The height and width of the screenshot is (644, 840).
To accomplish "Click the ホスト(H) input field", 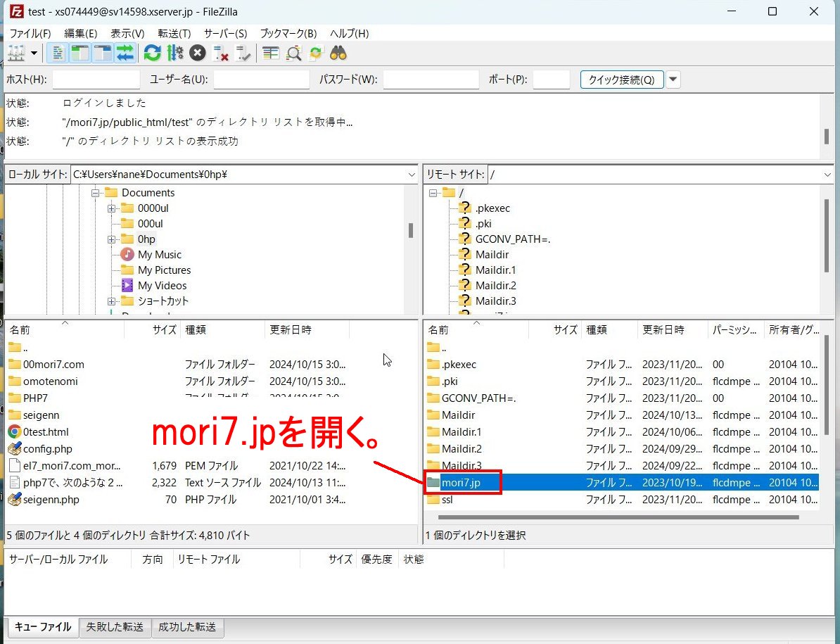I will (96, 80).
